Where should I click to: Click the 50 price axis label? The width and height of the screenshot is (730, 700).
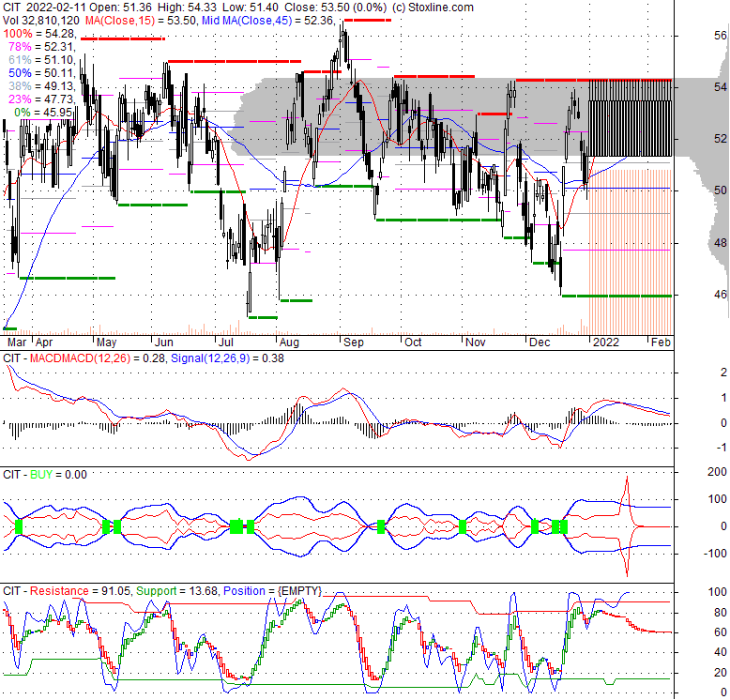click(x=721, y=190)
